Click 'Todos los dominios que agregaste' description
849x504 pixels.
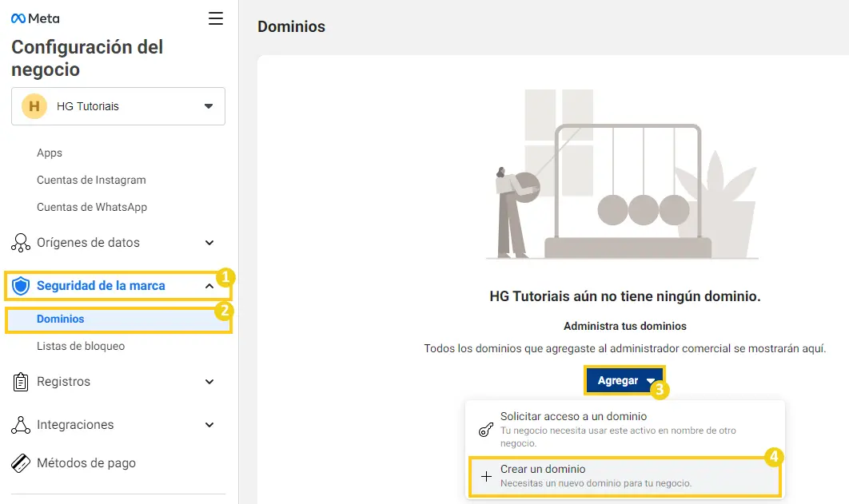point(625,349)
